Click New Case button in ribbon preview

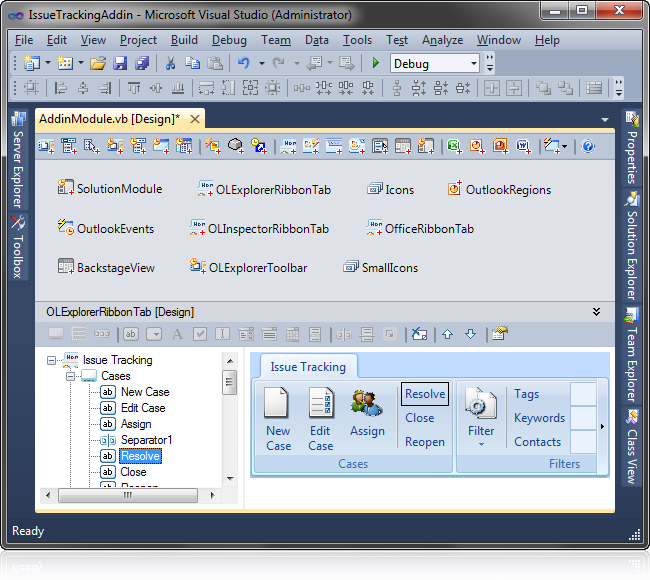tap(278, 419)
